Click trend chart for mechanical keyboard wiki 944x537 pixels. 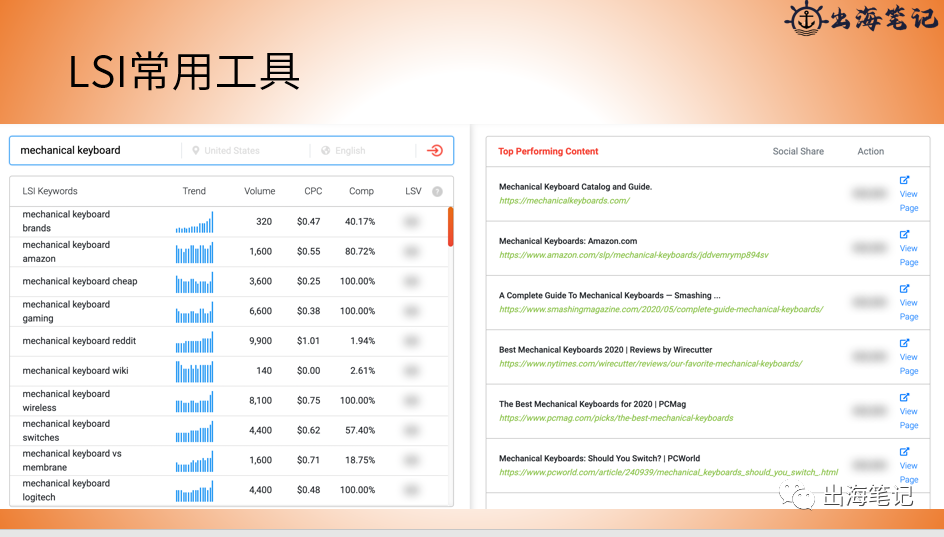coord(194,371)
